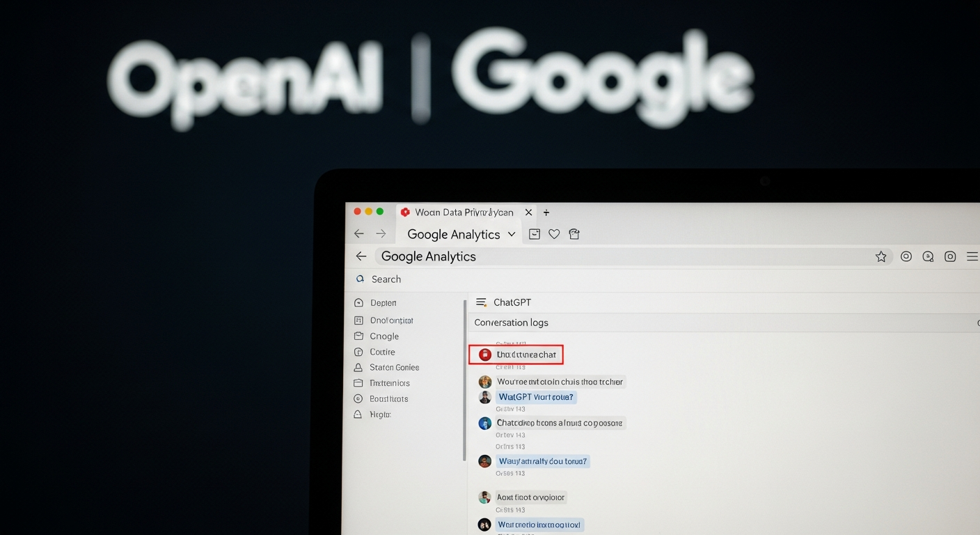This screenshot has height=535, width=980.
Task: Click the sidebar vertical scrollbar
Action: point(464,380)
